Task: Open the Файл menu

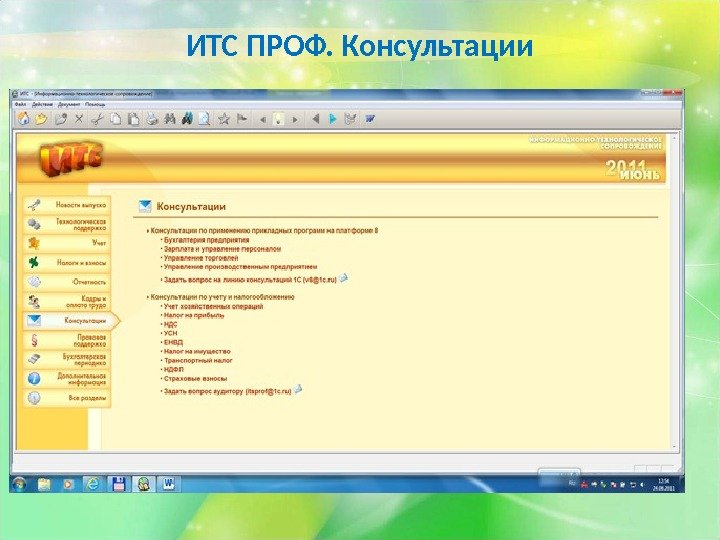Action: coord(20,105)
